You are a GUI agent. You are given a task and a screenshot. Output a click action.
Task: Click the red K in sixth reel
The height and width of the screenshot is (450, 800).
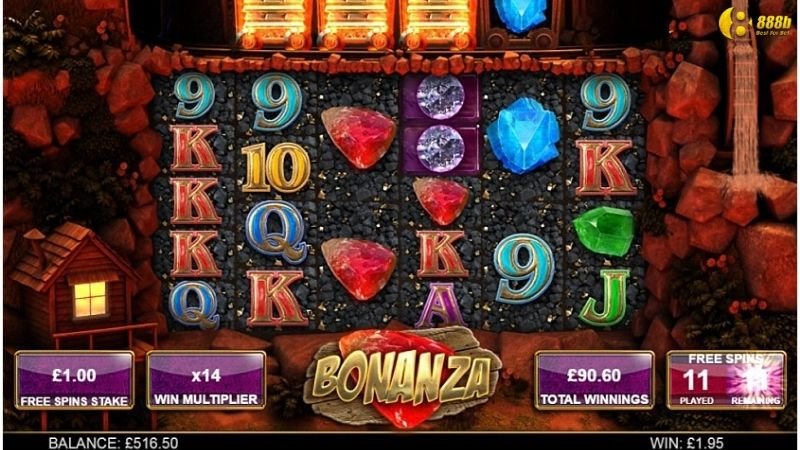pos(606,168)
